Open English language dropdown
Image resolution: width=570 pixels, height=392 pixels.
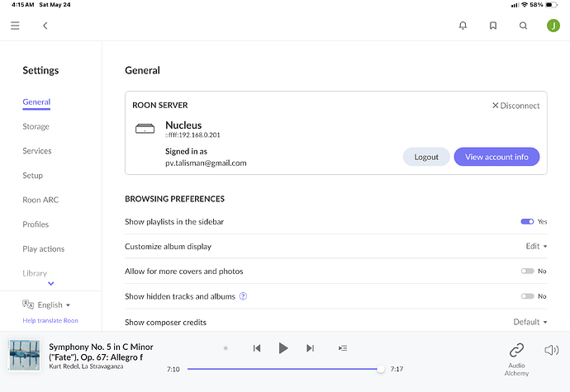click(x=54, y=305)
